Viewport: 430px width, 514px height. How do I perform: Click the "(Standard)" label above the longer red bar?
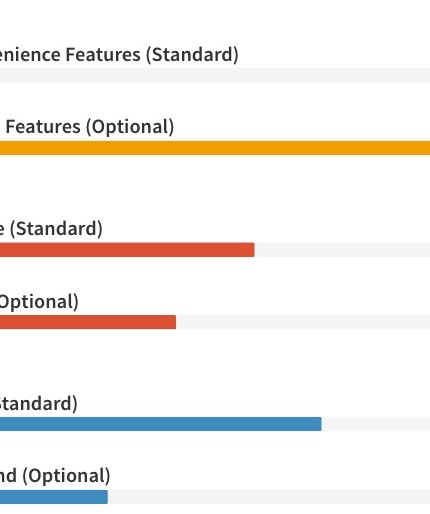(x=56, y=229)
